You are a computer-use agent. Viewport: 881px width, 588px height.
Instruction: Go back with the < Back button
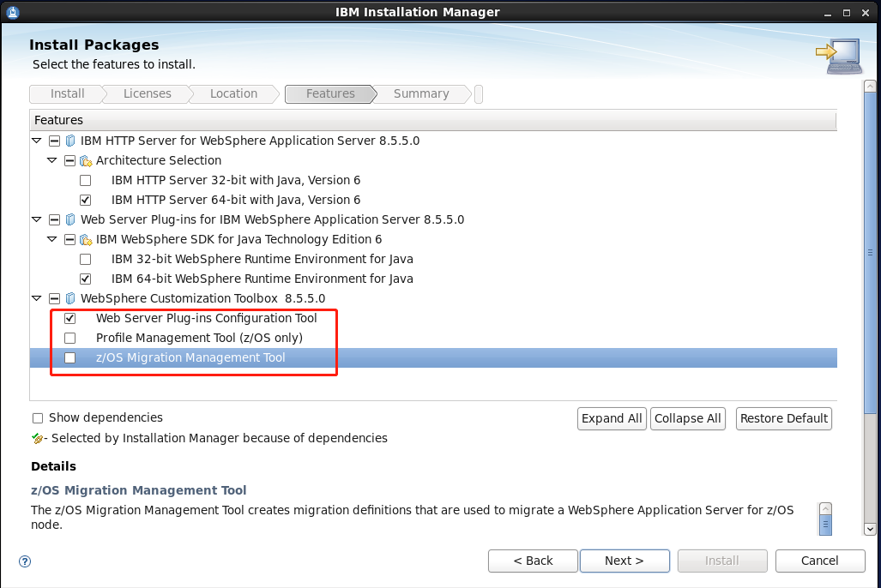533,561
